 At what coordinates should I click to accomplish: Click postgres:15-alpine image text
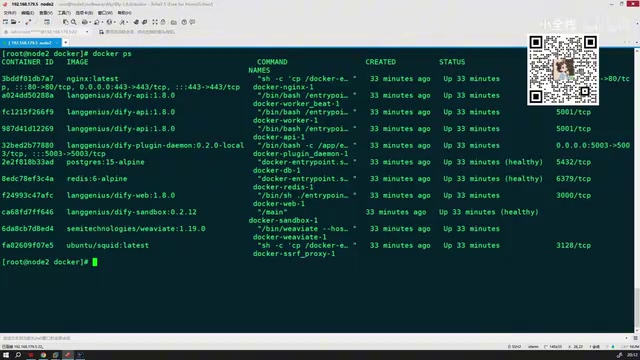[x=105, y=162]
